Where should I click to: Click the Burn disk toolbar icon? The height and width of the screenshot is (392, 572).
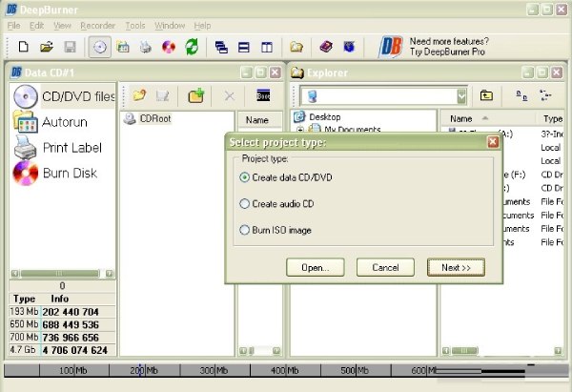(x=169, y=47)
